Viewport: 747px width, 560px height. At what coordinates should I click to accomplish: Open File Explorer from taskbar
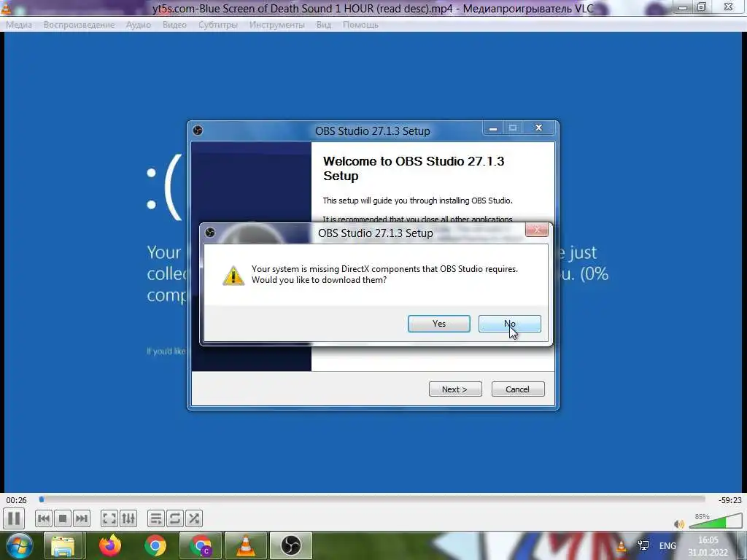(63, 545)
